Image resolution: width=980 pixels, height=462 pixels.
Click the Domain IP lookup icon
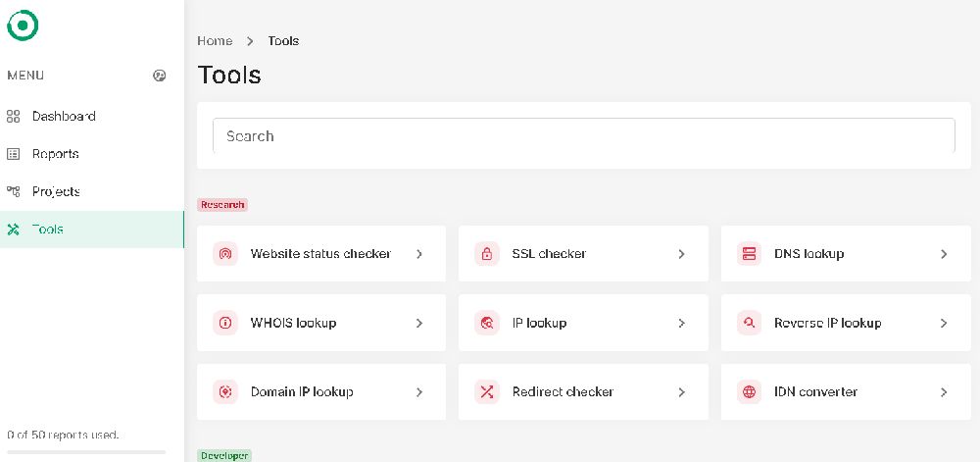click(x=225, y=391)
